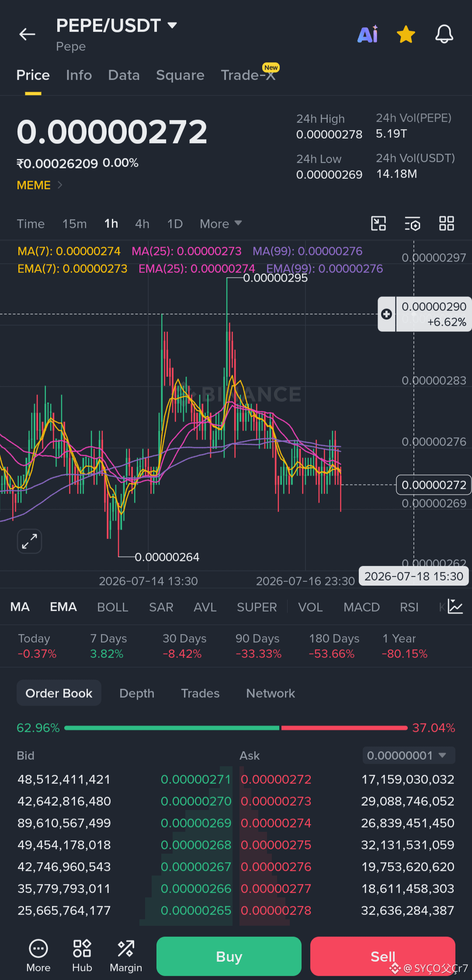Open indicator settings chart icon

(x=455, y=607)
